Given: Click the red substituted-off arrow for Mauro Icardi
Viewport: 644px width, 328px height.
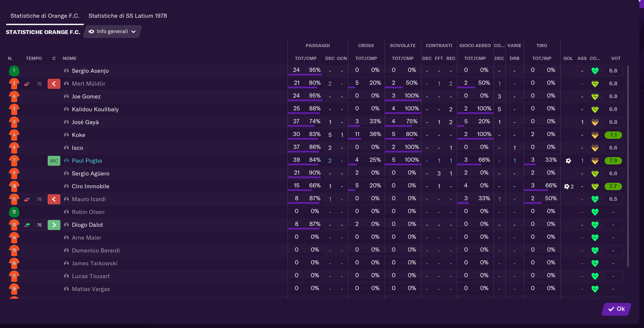Looking at the screenshot, I should [x=54, y=200].
